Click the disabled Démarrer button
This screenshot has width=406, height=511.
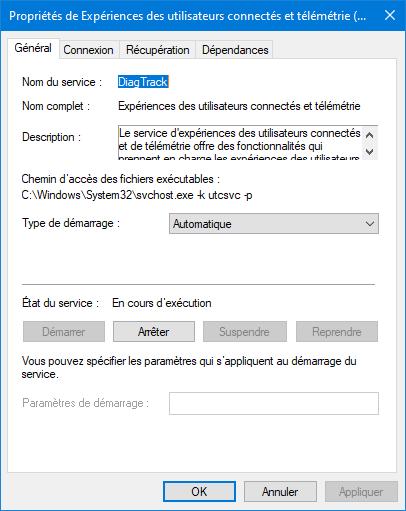coord(64,332)
